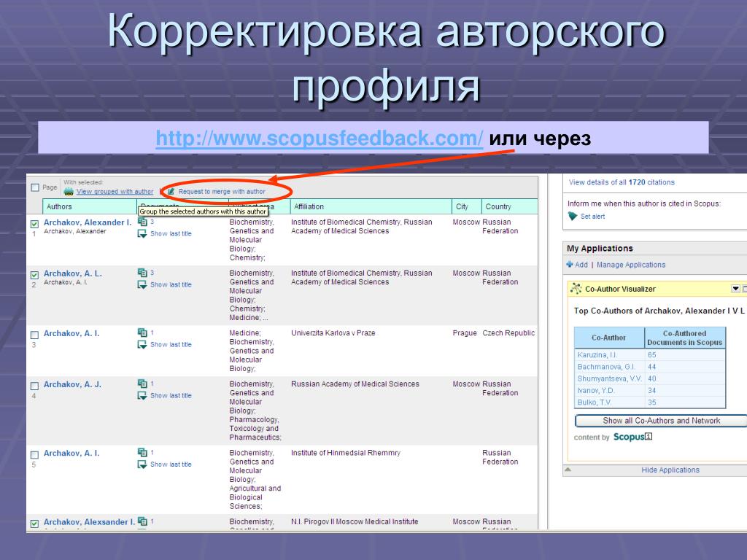This screenshot has height=560, width=747.
Task: Check the row 5 Archakov, A. I. checkbox
Action: [34, 455]
